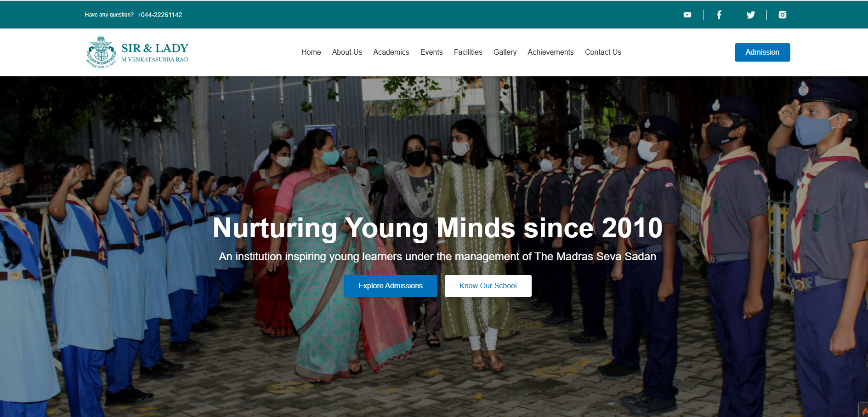The width and height of the screenshot is (868, 417).
Task: Open the YouTube channel icon
Action: [x=687, y=15]
